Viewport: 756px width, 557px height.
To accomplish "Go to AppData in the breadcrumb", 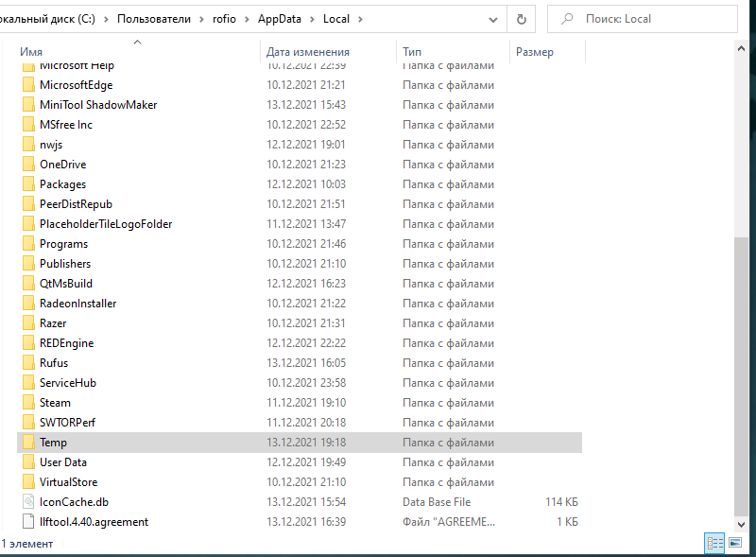I will [279, 19].
